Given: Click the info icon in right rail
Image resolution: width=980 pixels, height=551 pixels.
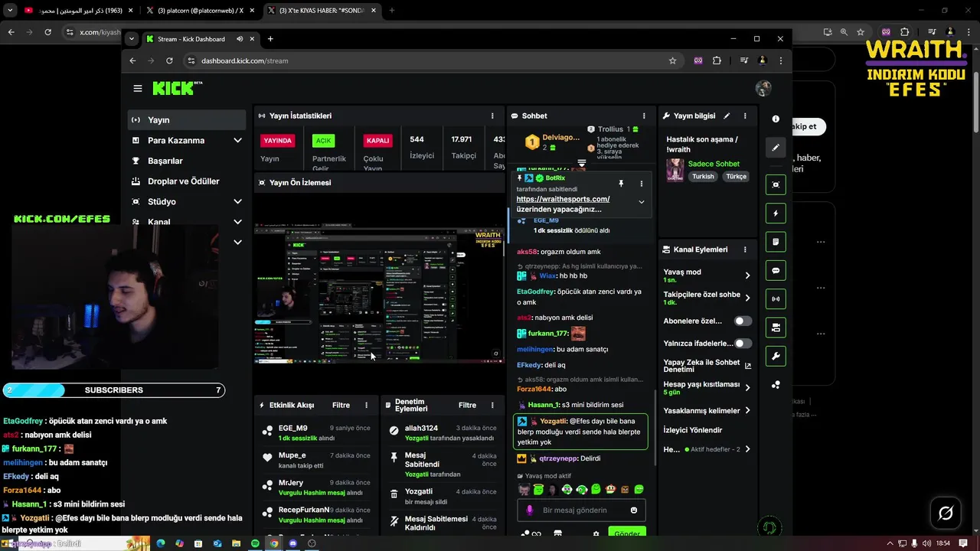Looking at the screenshot, I should point(776,119).
